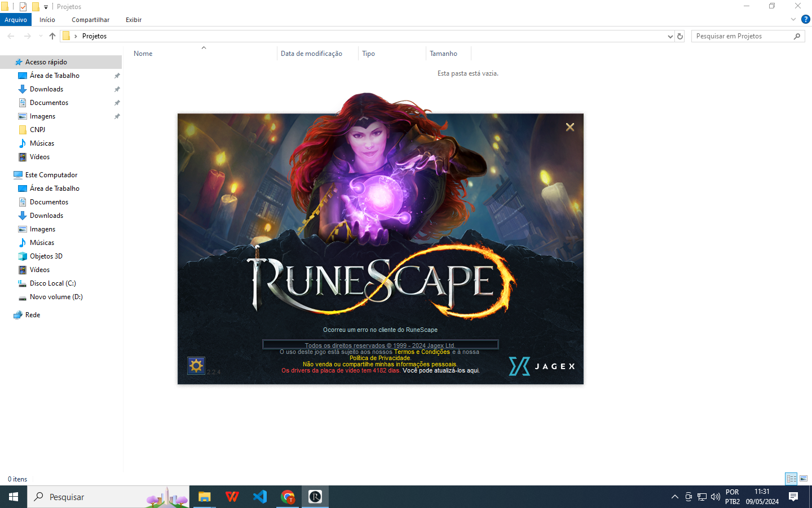
Task: Sort by the Tamanho column header
Action: pyautogui.click(x=443, y=54)
